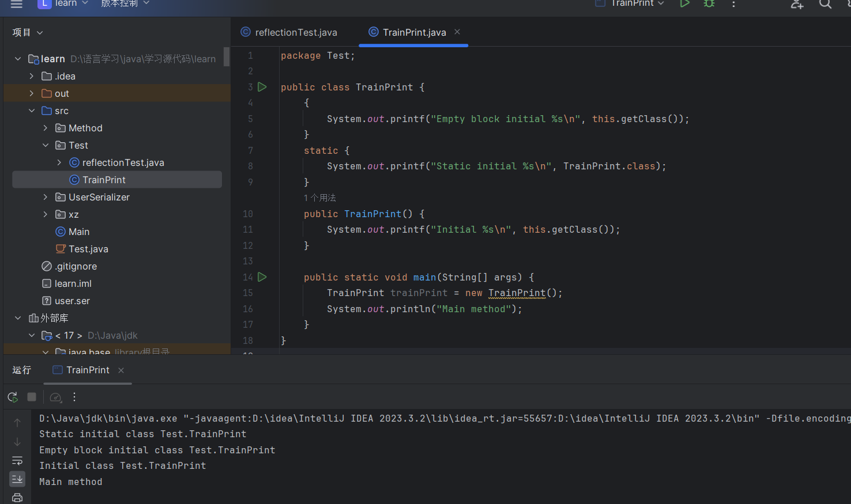Viewport: 851px width, 504px height.
Task: Click 'package Test;' on line 1
Action: tap(318, 56)
